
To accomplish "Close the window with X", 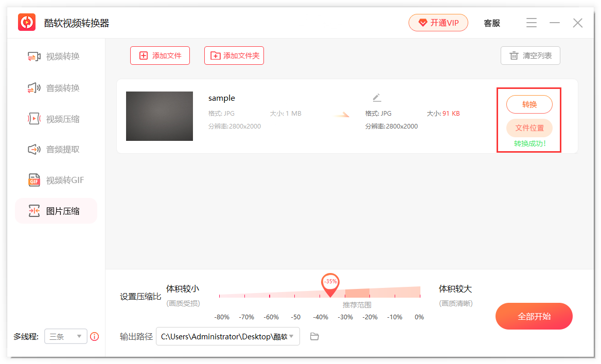I will [x=578, y=23].
